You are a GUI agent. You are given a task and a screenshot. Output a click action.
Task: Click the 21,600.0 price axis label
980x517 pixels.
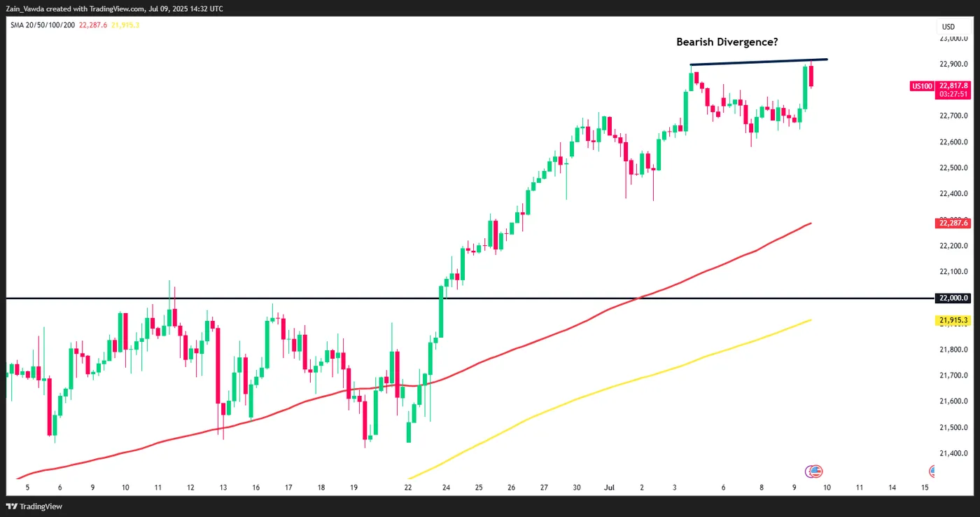click(955, 401)
